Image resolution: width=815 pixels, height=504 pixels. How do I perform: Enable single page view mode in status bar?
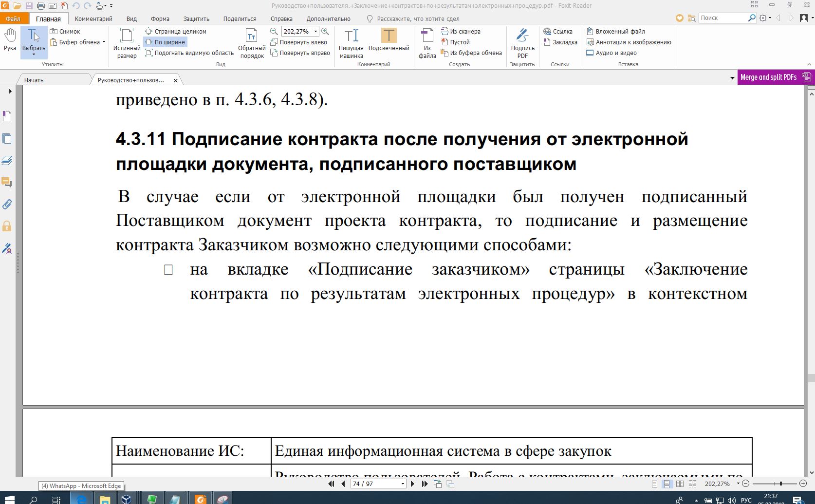(654, 484)
